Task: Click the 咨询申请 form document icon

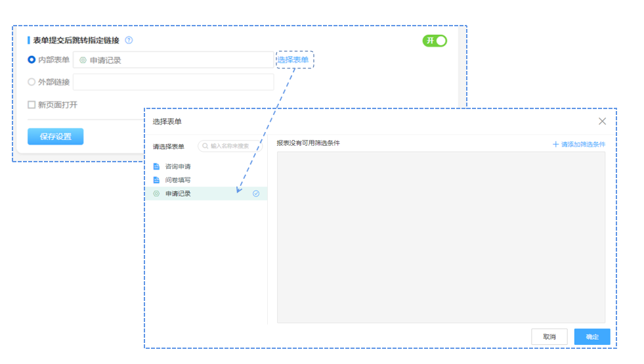Action: point(156,167)
